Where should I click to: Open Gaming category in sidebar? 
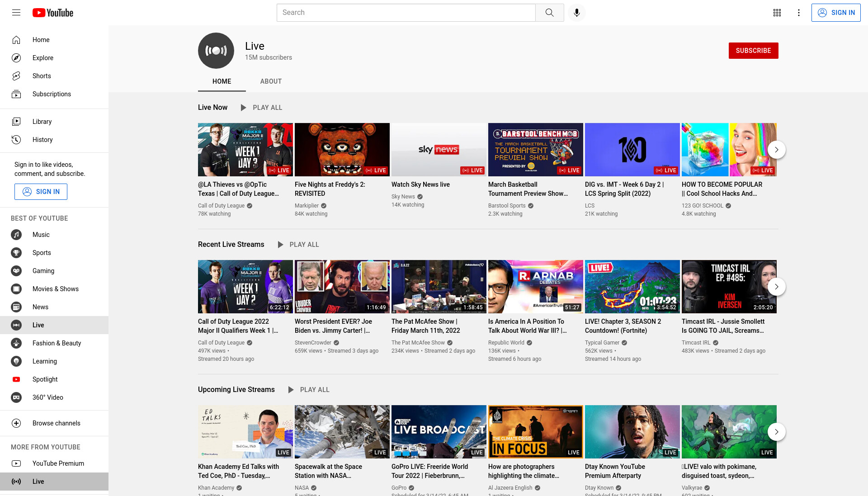pos(54,271)
